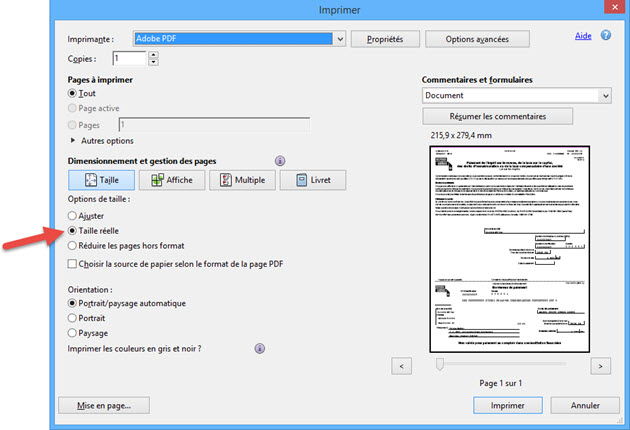
Task: Open grayscale printing info icon
Action: [x=260, y=348]
